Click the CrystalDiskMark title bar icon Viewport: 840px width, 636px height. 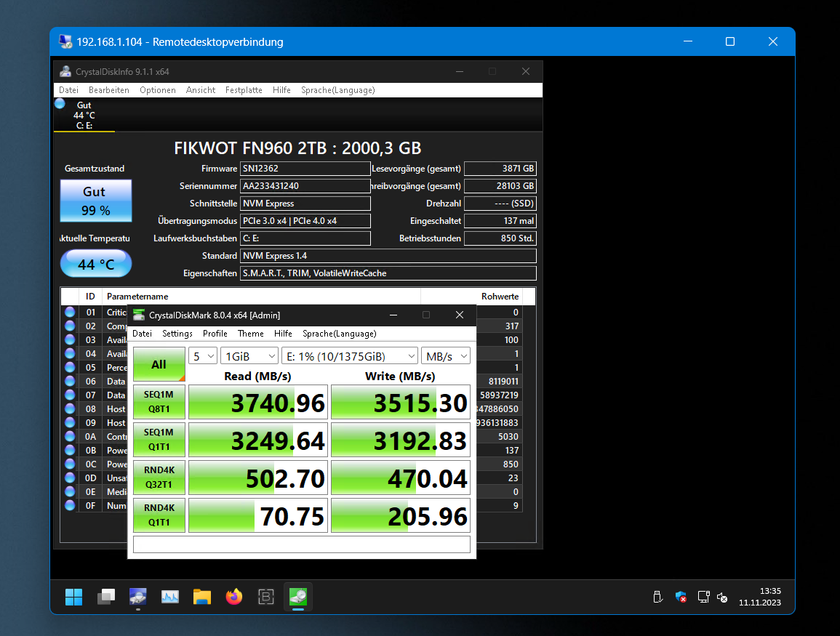(139, 315)
